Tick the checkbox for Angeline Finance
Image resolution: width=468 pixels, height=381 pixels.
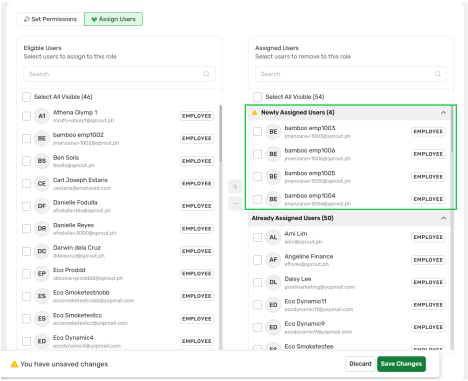(x=257, y=260)
